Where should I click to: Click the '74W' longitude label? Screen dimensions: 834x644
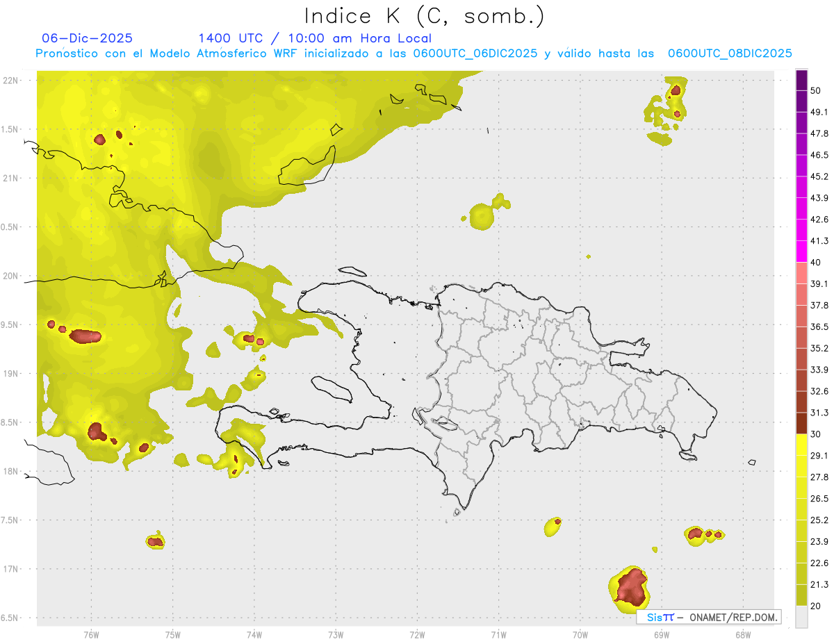[x=254, y=635]
